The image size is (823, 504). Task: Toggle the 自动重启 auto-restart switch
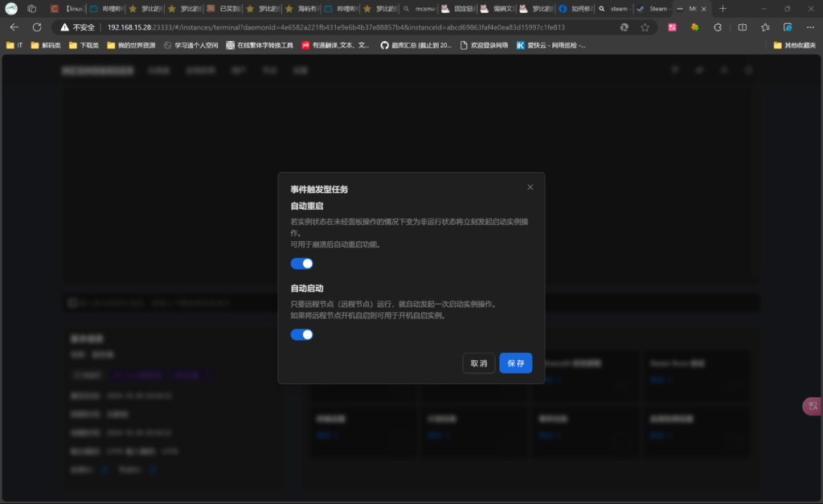301,264
